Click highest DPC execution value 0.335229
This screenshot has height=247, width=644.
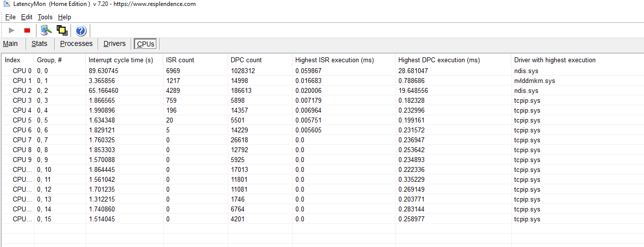tap(411, 179)
